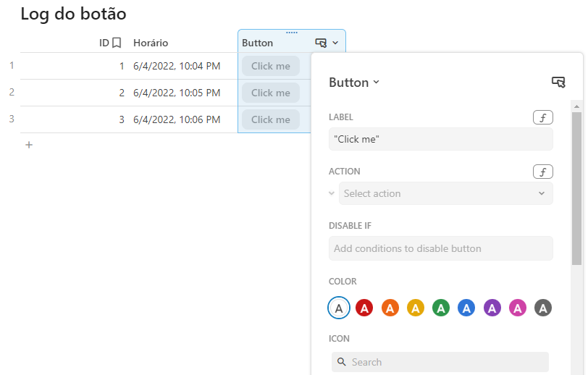Open the Select action dropdown
The image size is (588, 375).
(x=445, y=193)
